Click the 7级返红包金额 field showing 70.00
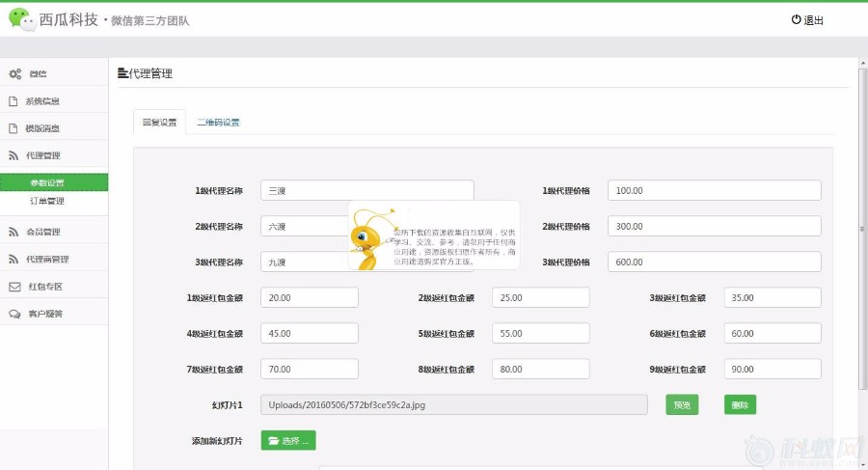This screenshot has height=470, width=868. click(x=310, y=369)
